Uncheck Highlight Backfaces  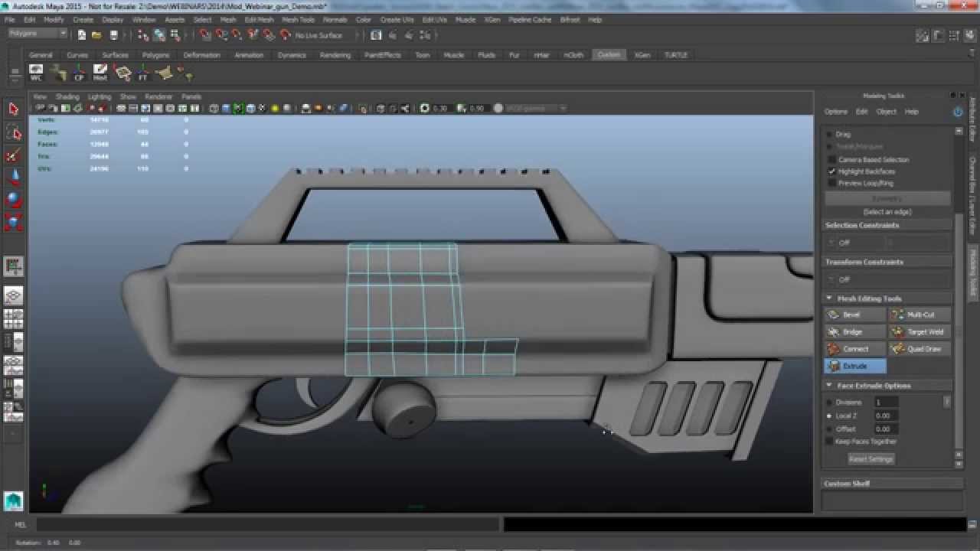[x=831, y=171]
